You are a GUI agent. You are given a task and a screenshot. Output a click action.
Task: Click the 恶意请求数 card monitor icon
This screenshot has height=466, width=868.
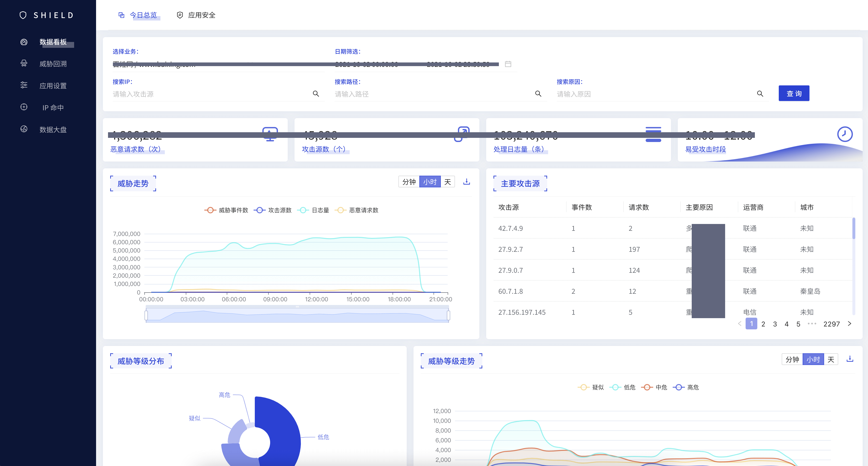(270, 134)
